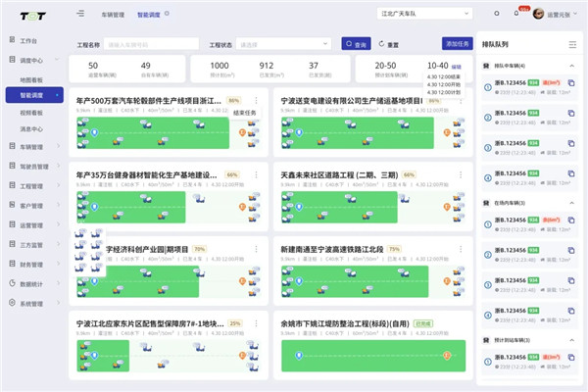588x392 pixels.
Task: Click the notification bell icon
Action: pos(516,14)
